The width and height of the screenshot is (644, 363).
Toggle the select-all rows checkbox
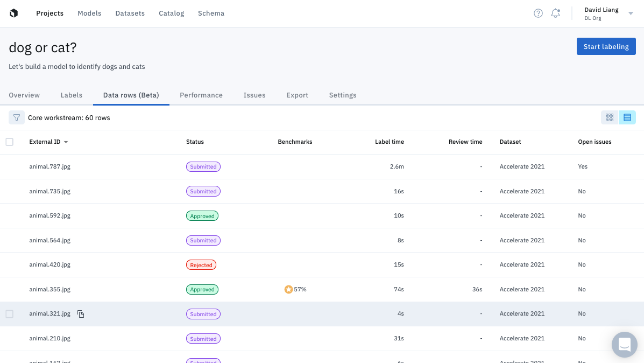10,142
